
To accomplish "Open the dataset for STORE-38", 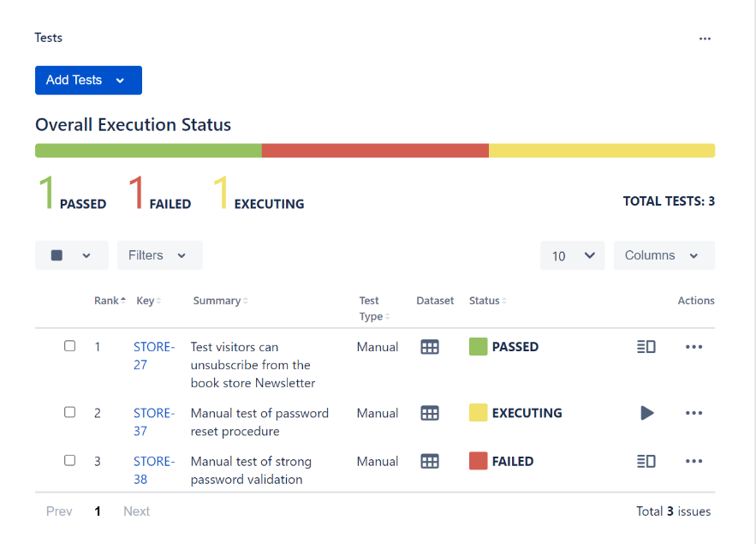I will pos(429,461).
